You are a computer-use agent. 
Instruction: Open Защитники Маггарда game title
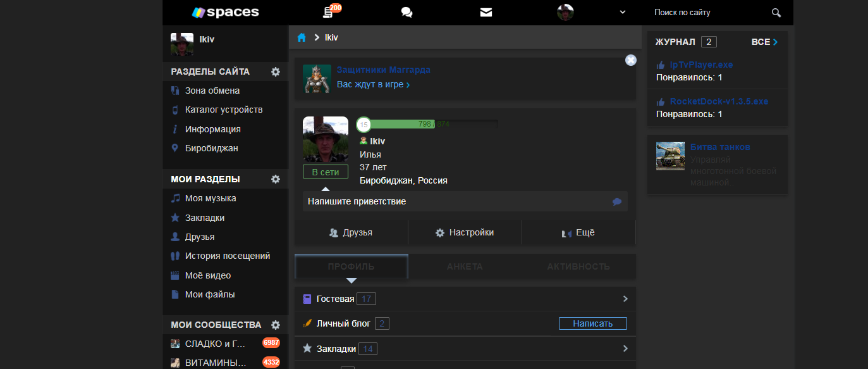pos(384,70)
